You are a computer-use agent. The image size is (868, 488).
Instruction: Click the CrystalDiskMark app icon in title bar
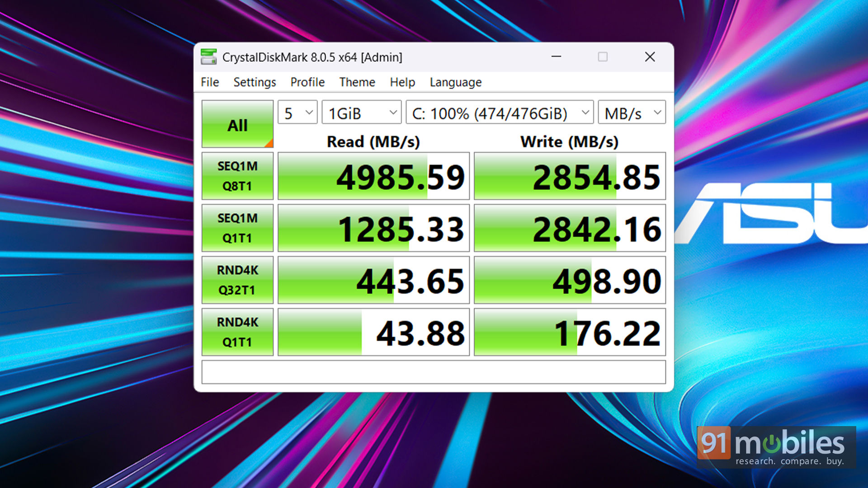[x=208, y=57]
